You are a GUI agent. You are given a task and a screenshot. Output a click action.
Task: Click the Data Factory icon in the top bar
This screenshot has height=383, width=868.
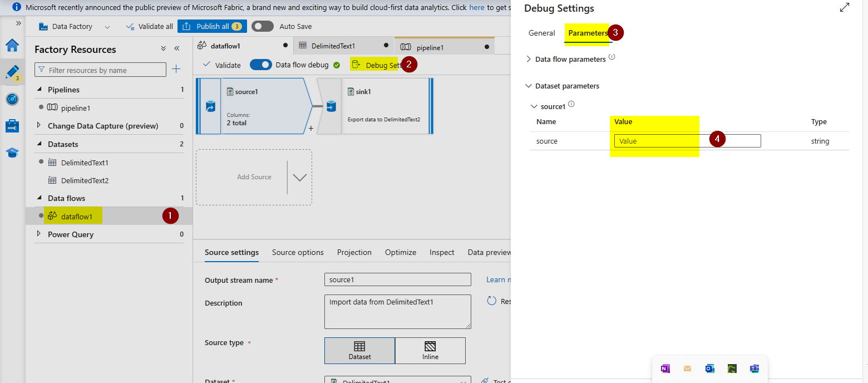tap(42, 26)
